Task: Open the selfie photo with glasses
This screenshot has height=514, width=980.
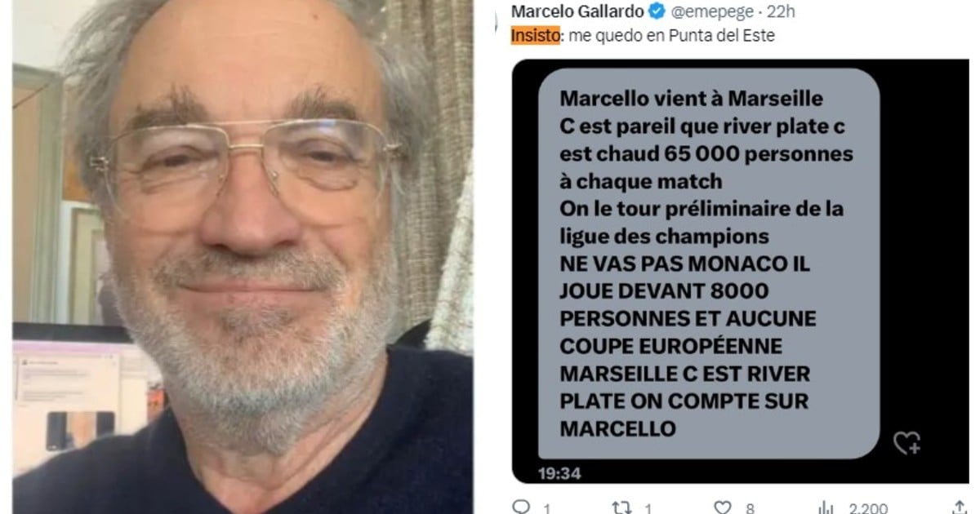Action: click(243, 257)
